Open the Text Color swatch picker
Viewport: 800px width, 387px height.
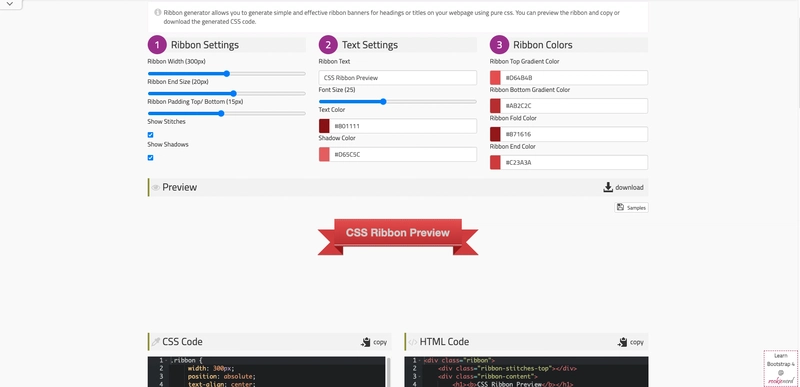[x=324, y=126]
